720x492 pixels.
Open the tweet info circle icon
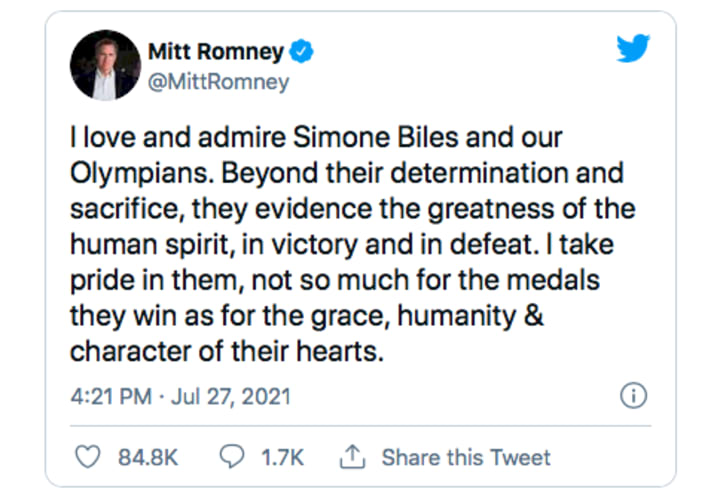pos(632,397)
